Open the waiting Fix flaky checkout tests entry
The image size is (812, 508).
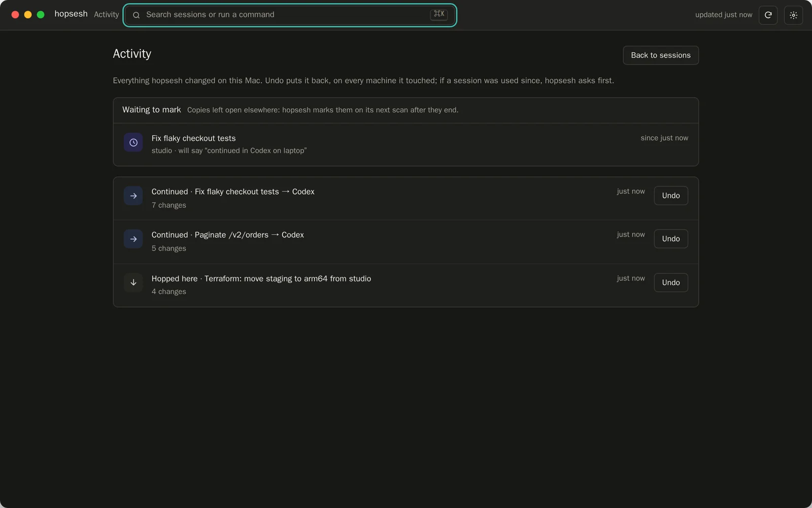pyautogui.click(x=406, y=144)
